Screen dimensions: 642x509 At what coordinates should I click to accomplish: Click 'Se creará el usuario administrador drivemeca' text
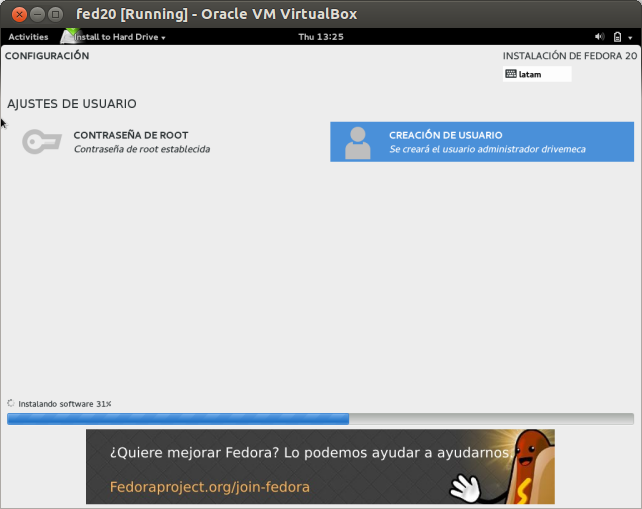coord(487,149)
